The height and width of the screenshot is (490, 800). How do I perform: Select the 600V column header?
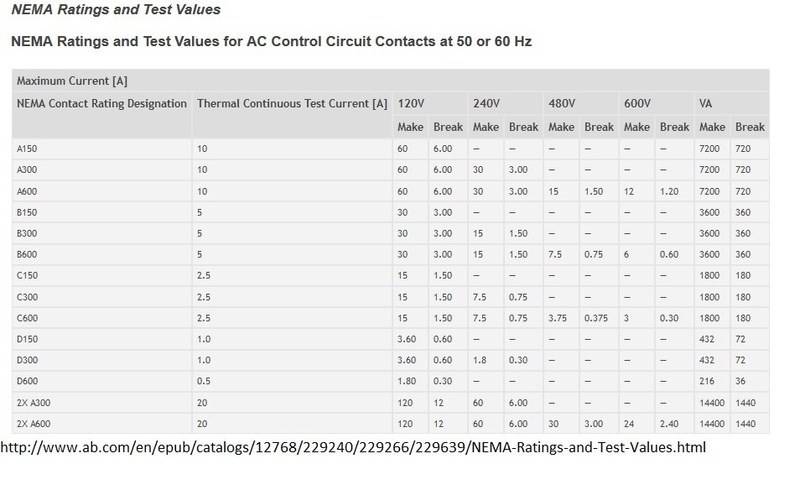tap(637, 103)
